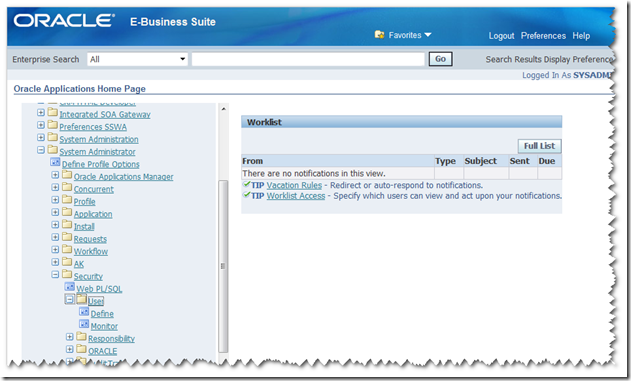The image size is (631, 381).
Task: Click the Preferences SSWA folder icon
Action: pos(53,125)
